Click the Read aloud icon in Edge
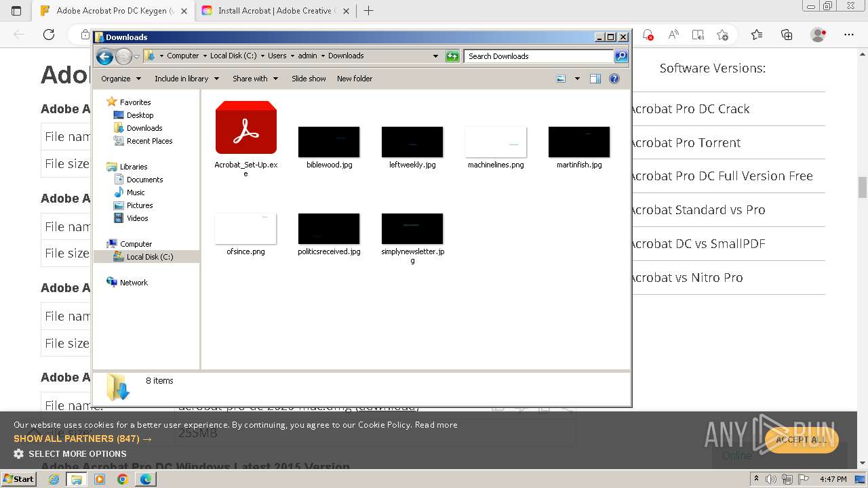 pos(673,35)
